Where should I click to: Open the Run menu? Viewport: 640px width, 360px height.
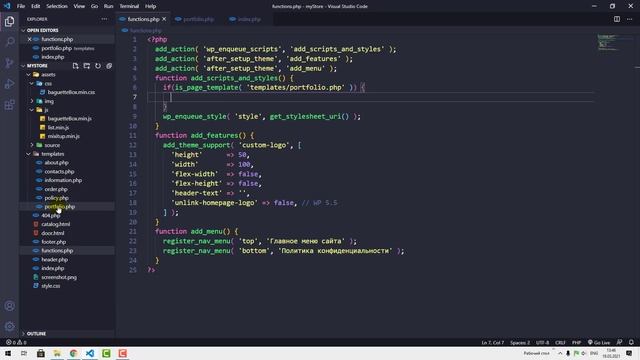coord(108,6)
